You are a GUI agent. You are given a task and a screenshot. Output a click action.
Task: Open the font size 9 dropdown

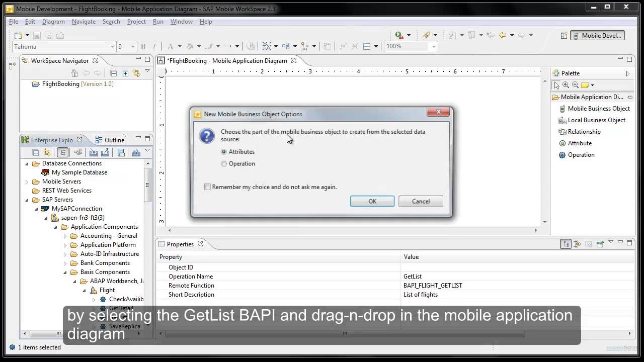pyautogui.click(x=133, y=47)
